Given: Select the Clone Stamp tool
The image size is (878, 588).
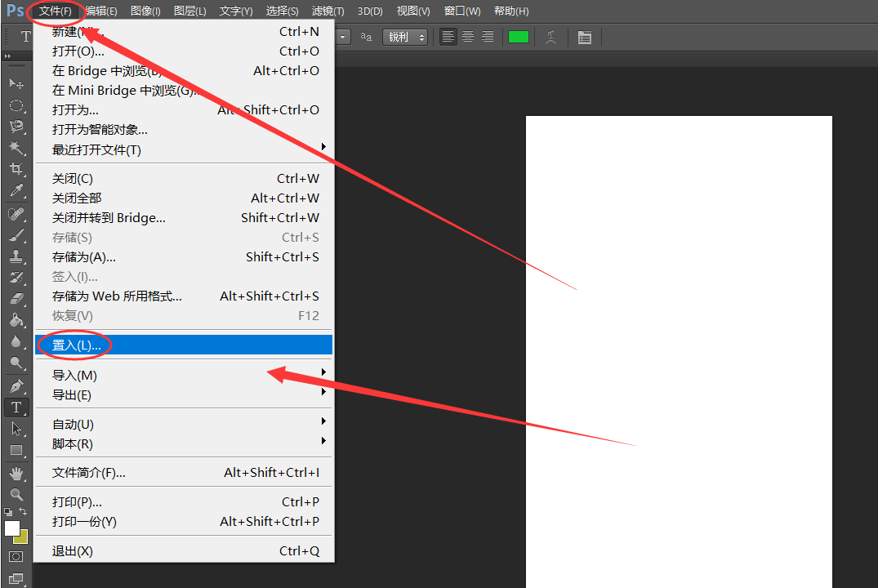Looking at the screenshot, I should coord(16,256).
